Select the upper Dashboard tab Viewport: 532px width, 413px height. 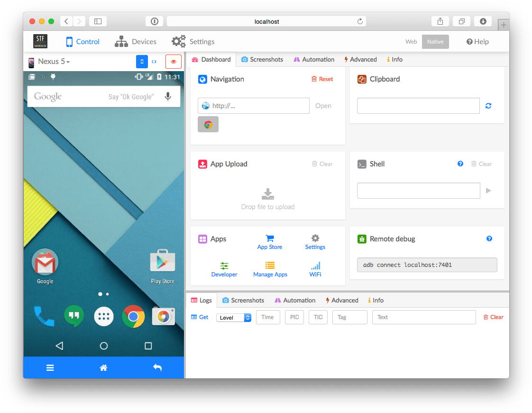pyautogui.click(x=211, y=59)
